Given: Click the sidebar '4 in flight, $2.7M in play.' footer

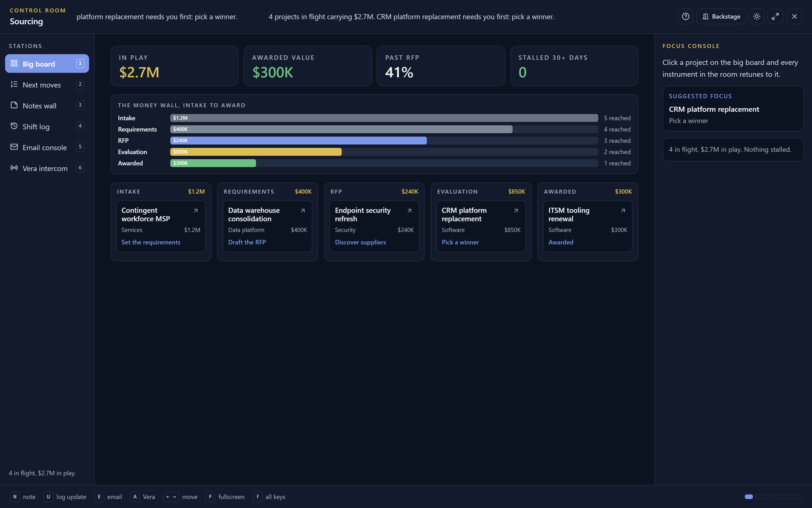Looking at the screenshot, I should coord(42,473).
